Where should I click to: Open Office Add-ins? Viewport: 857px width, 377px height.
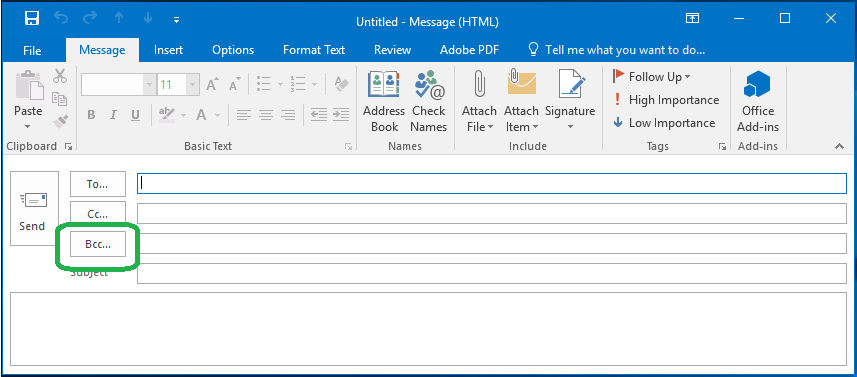758,102
